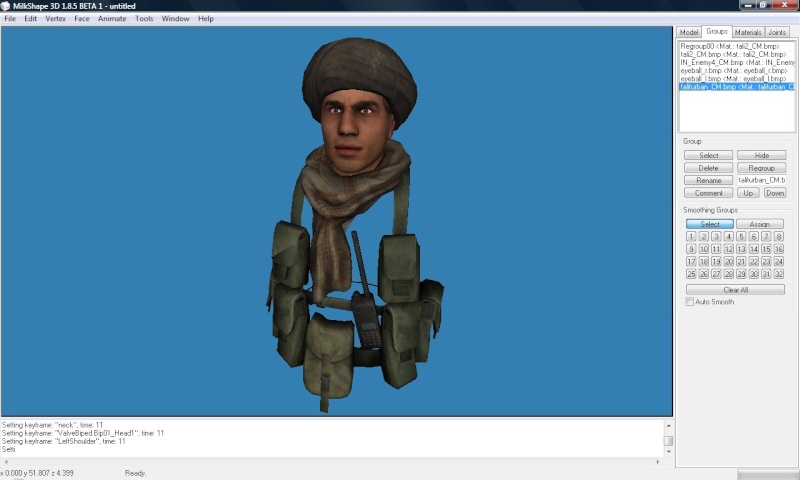Move group Down in list
800x480 pixels.
(775, 193)
